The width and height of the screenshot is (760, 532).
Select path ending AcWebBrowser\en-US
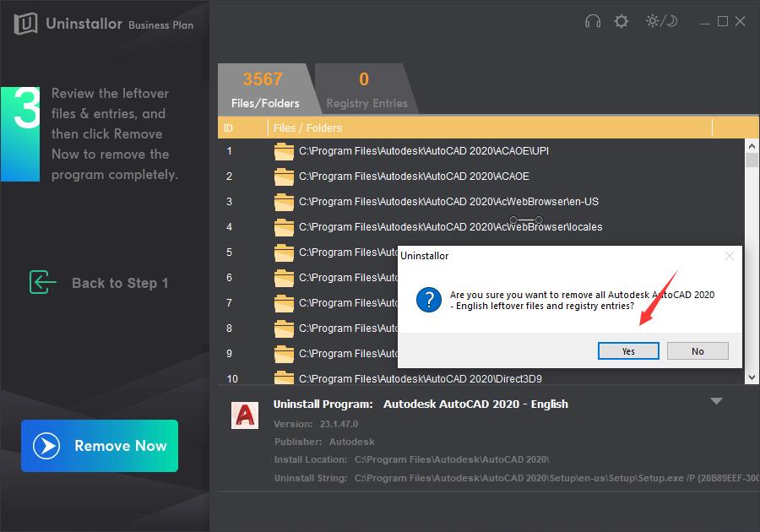coord(449,202)
